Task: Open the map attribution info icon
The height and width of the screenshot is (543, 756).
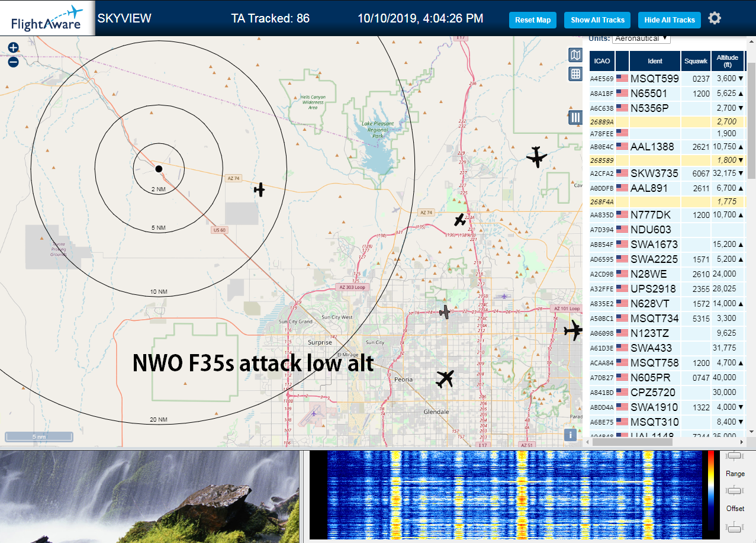Action: pyautogui.click(x=570, y=435)
